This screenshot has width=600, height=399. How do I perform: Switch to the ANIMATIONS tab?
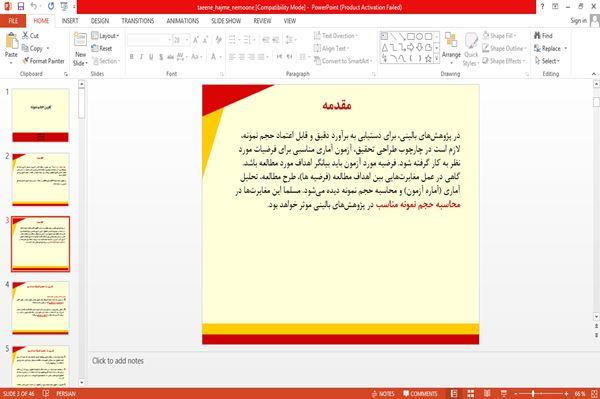(183, 21)
